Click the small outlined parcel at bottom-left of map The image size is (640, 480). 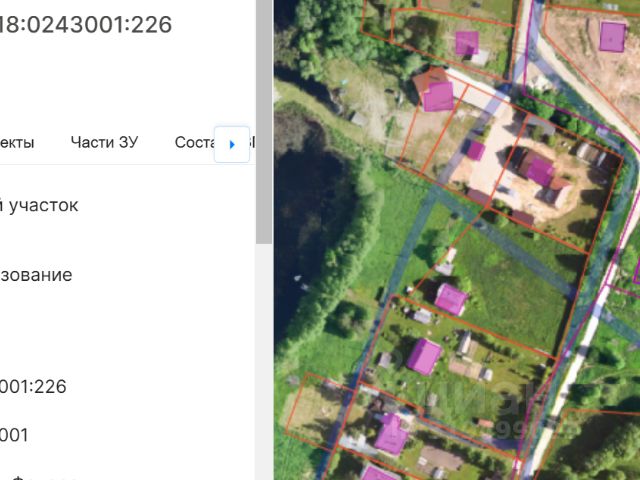[x=316, y=410]
